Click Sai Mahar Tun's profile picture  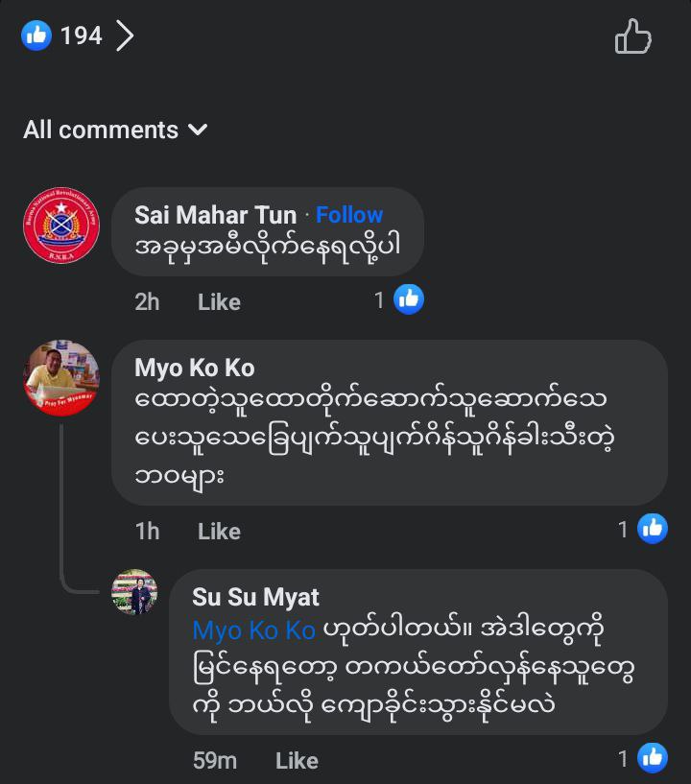[x=61, y=226]
